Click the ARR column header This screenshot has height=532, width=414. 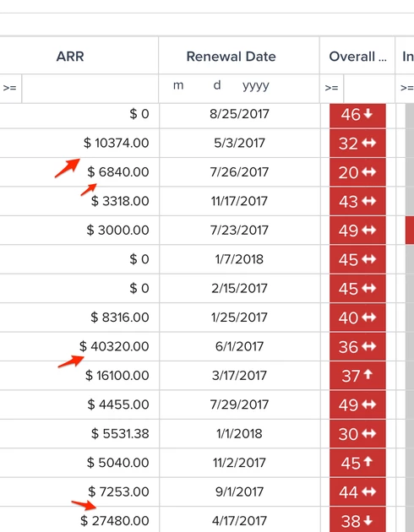pos(70,56)
